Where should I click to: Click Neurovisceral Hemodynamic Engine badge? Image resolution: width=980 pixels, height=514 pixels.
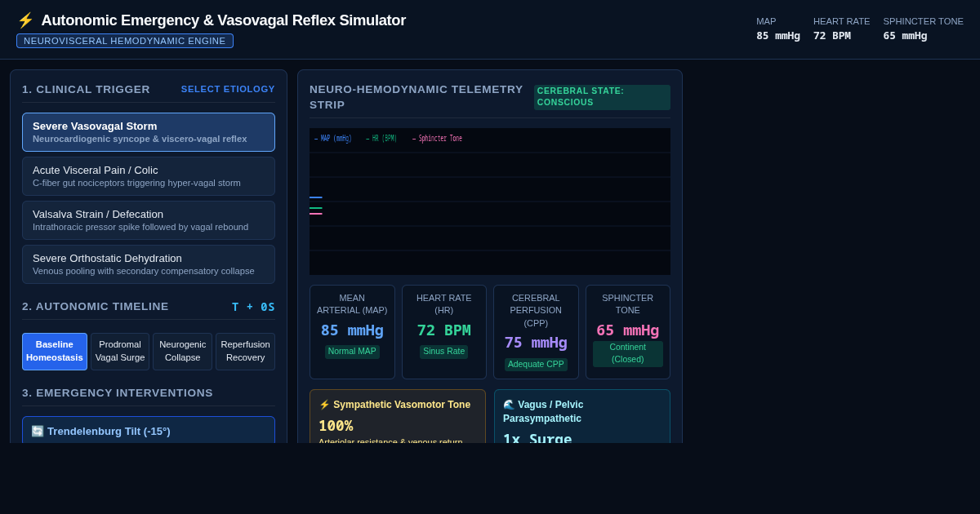(x=125, y=41)
